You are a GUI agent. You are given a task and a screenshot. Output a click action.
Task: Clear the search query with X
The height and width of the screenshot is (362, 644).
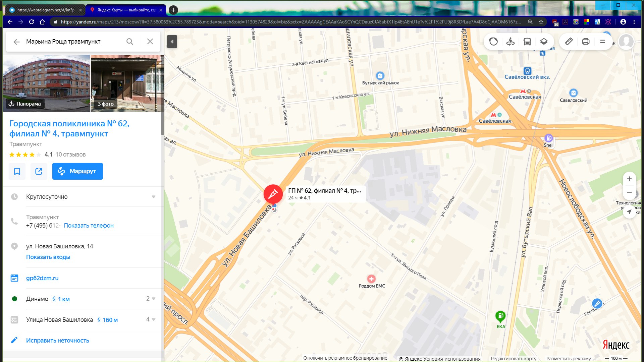click(150, 42)
